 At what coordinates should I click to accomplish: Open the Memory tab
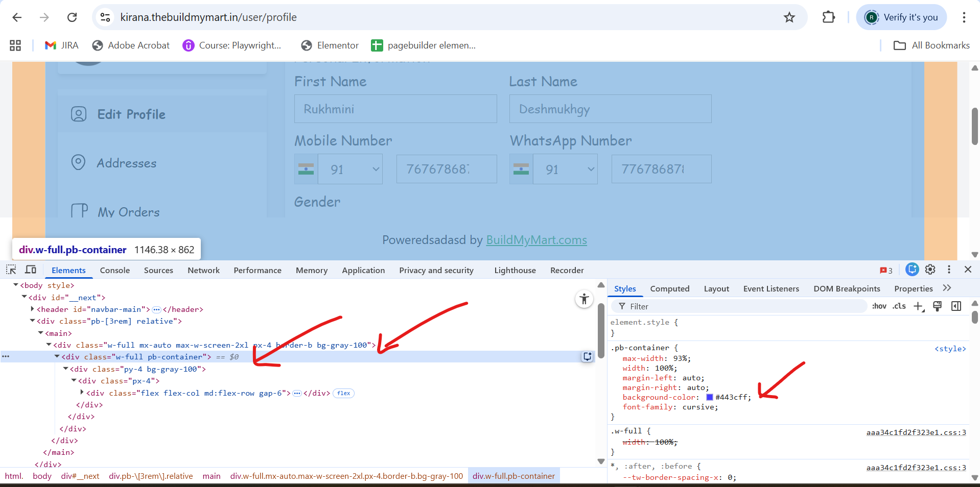pos(312,271)
